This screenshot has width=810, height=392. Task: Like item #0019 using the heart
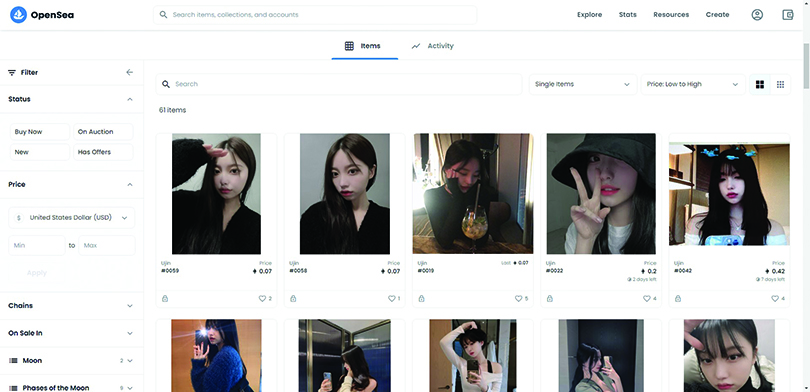[518, 299]
